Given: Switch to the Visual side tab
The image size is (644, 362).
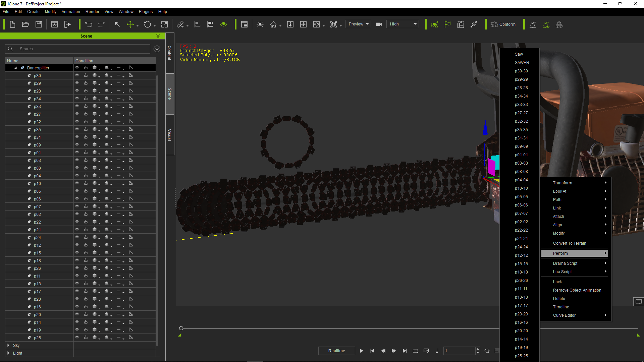Looking at the screenshot, I should (170, 135).
